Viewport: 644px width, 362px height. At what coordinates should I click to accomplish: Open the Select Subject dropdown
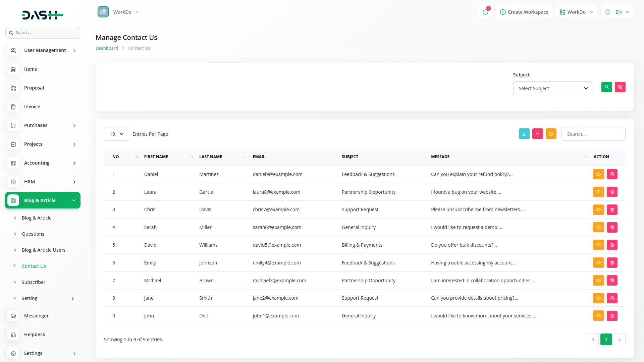click(x=553, y=88)
